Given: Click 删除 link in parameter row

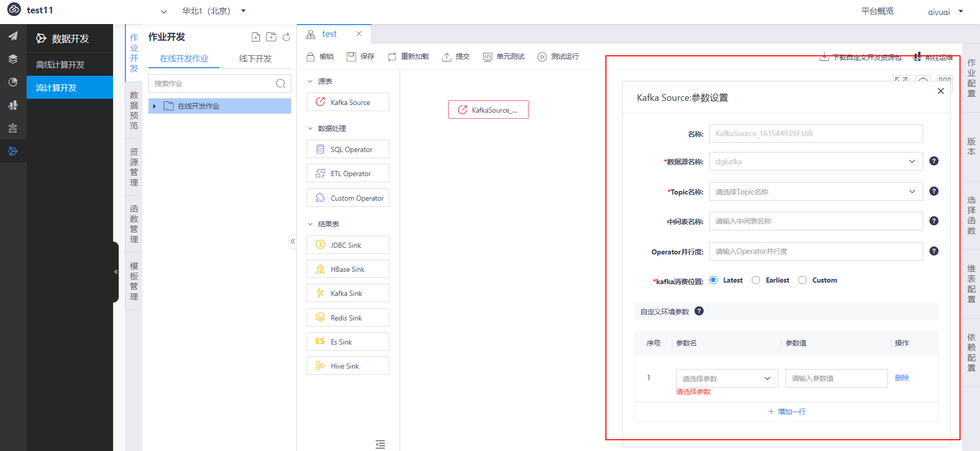Looking at the screenshot, I should [x=902, y=378].
